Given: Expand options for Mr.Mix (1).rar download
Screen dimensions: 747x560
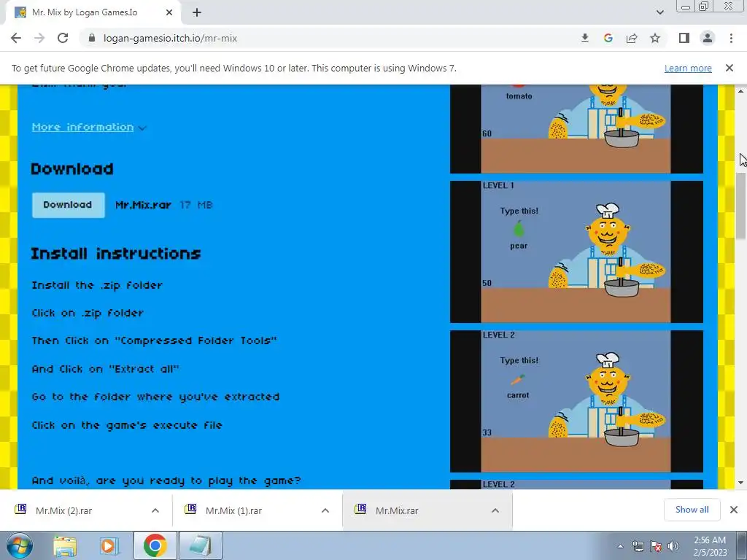Looking at the screenshot, I should tap(325, 510).
